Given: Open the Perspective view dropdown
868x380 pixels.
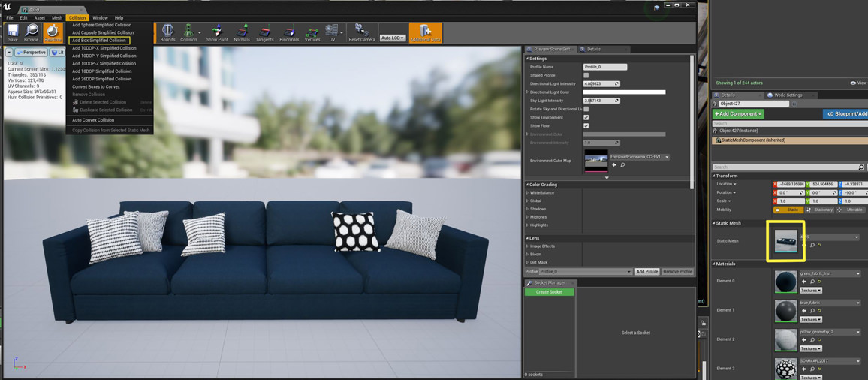Looking at the screenshot, I should click(x=31, y=52).
